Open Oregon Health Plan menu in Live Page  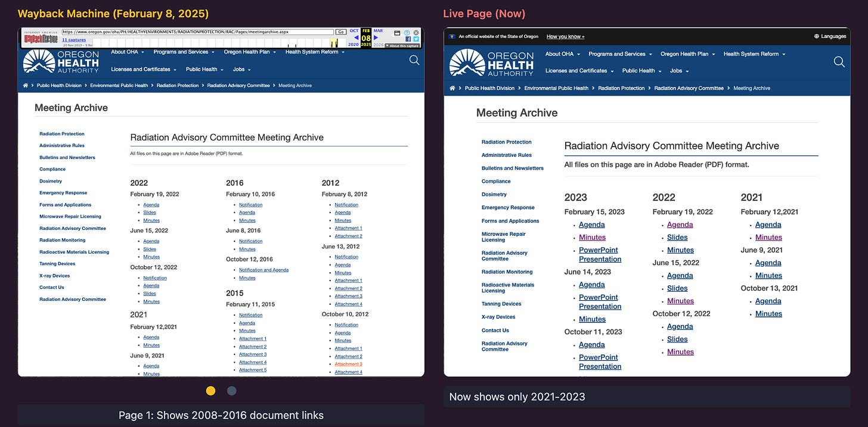click(x=687, y=54)
